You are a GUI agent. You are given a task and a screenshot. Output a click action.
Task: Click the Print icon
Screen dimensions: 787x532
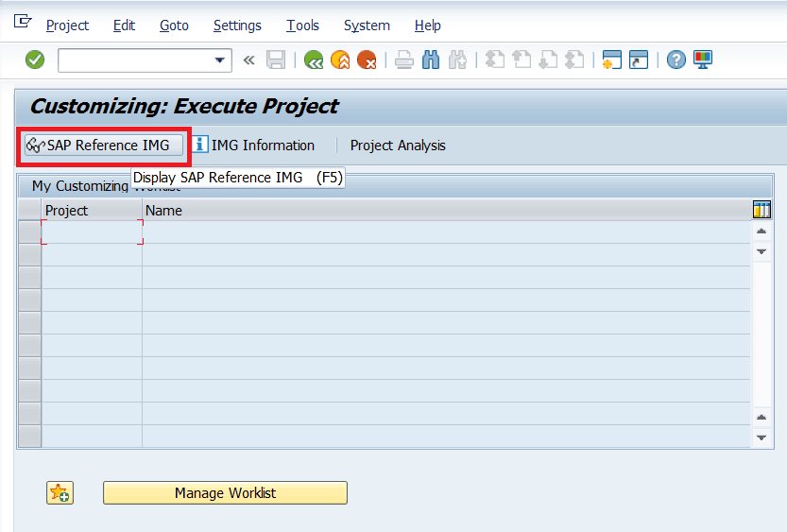point(404,60)
